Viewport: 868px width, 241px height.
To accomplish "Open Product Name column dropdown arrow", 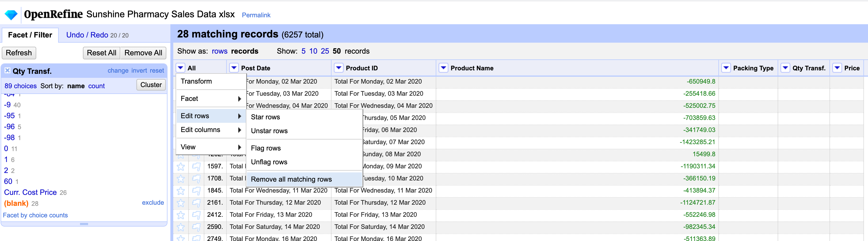I will click(443, 68).
